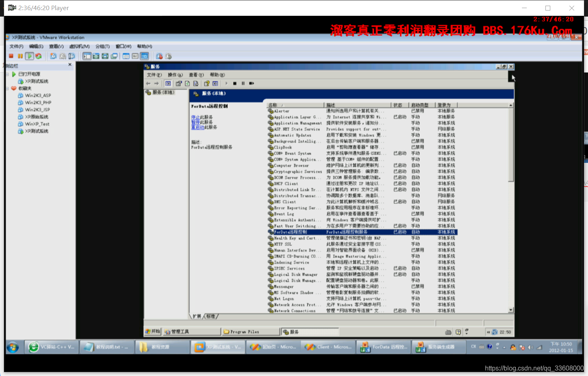
Task: Select Win2K3_JSP in the favorites tree
Action: coord(34,110)
